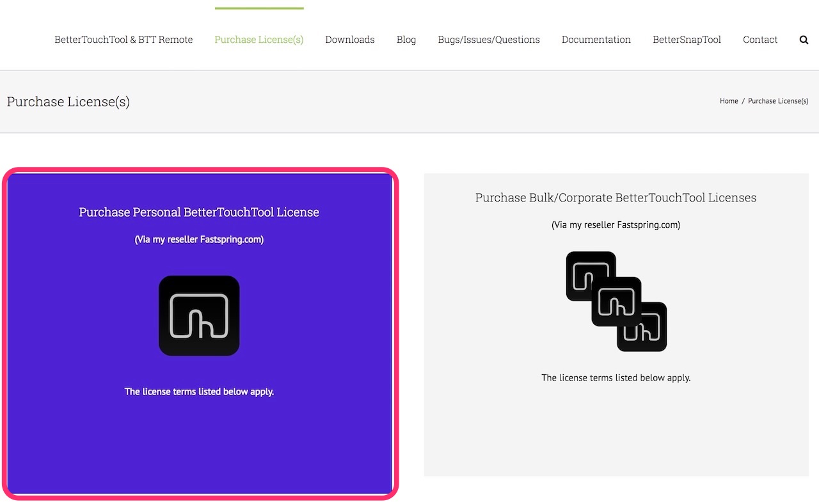Click Purchase License(s) breadcrumb text
Screen dimensions: 819x504
tap(778, 101)
